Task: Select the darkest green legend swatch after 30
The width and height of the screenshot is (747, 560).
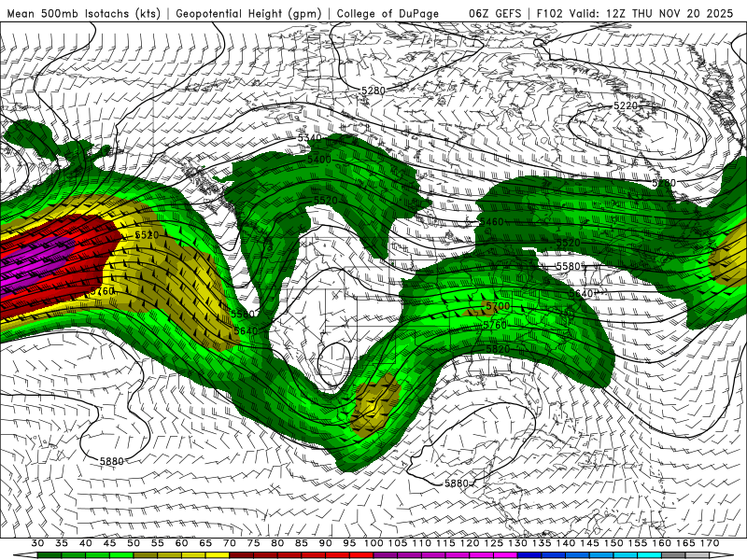Action: (49, 555)
